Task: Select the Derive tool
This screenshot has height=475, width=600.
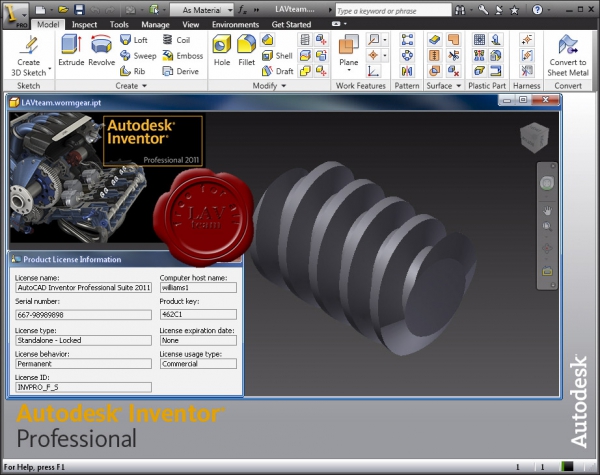Action: click(180, 71)
